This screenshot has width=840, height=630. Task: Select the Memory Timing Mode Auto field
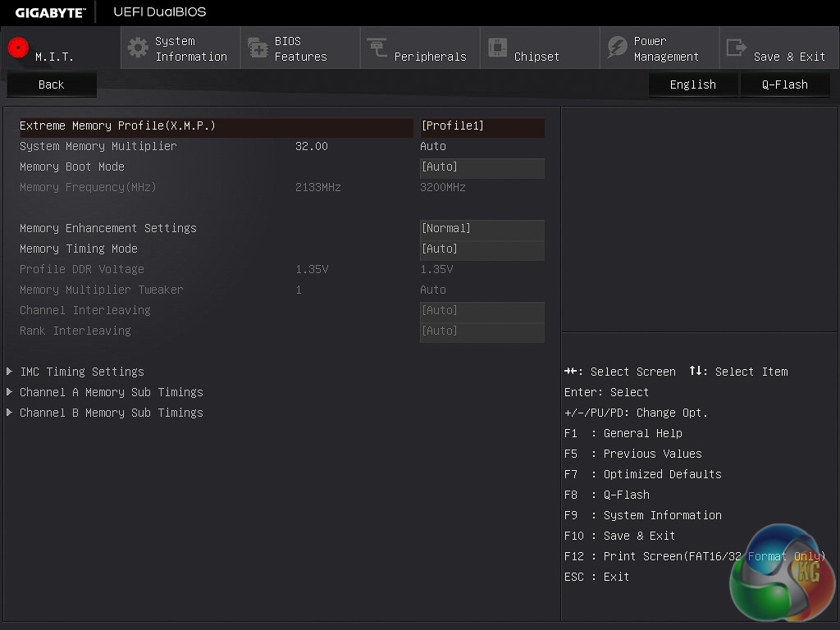pos(482,249)
